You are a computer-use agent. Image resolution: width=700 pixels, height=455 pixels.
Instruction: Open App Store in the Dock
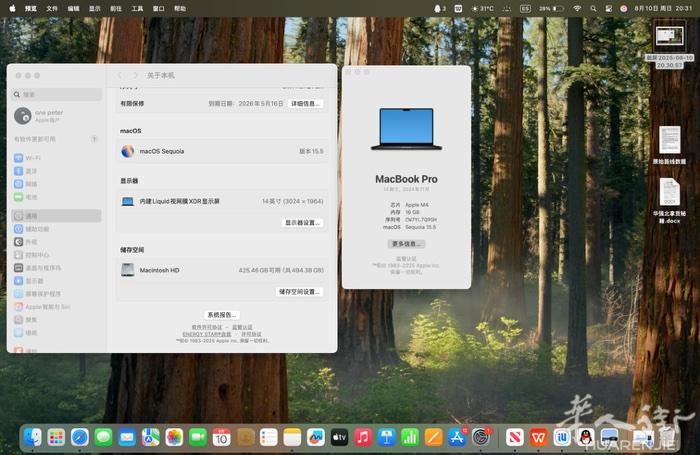click(x=457, y=437)
